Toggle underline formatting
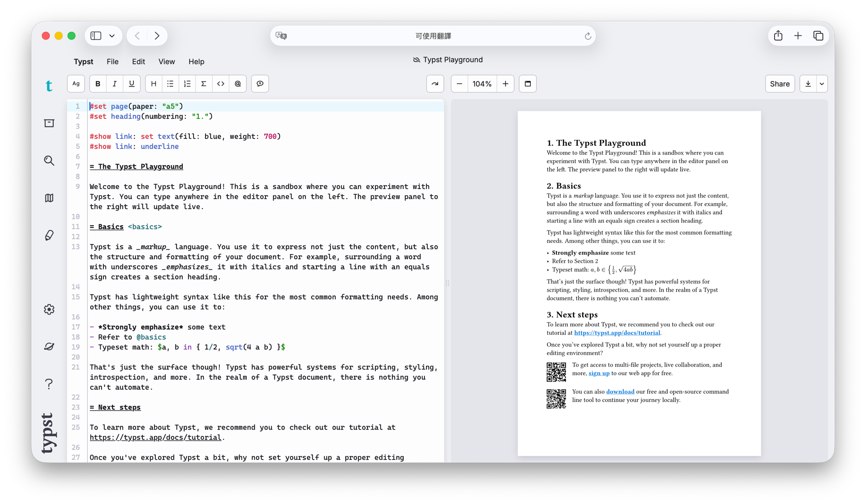Viewport: 866px width, 504px height. pos(131,84)
